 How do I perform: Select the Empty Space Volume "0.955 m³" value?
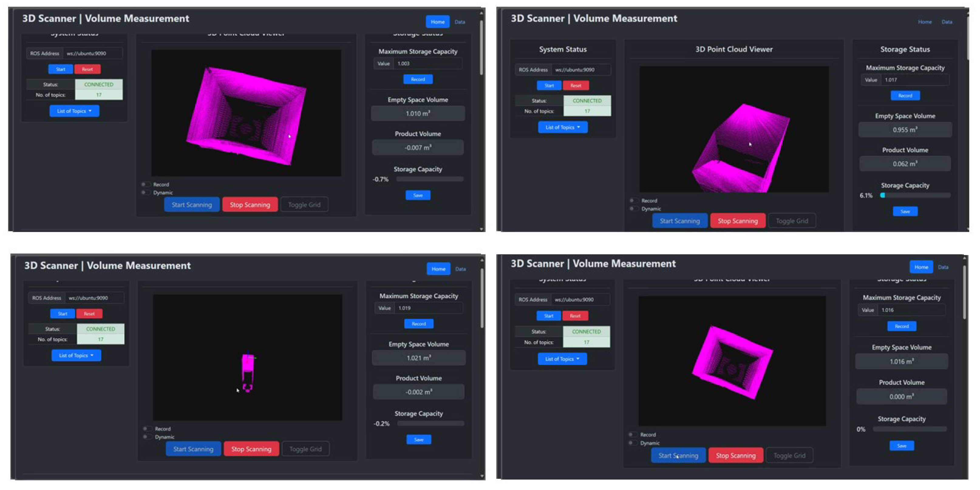(905, 130)
